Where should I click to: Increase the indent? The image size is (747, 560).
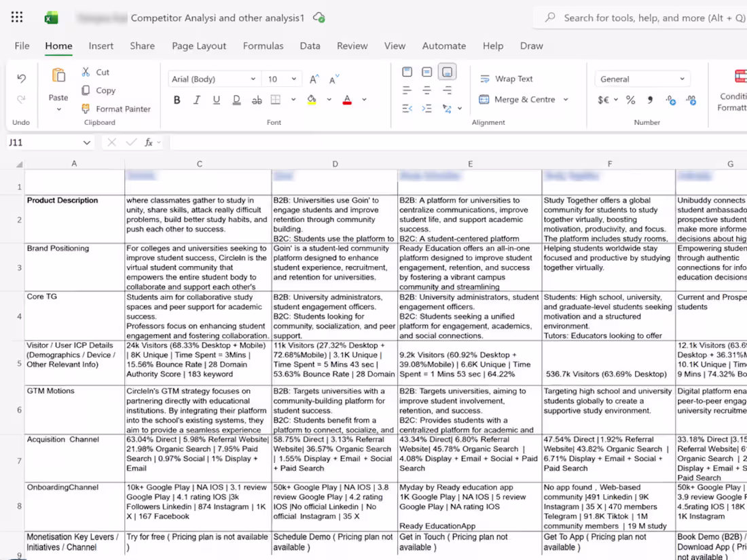427,109
